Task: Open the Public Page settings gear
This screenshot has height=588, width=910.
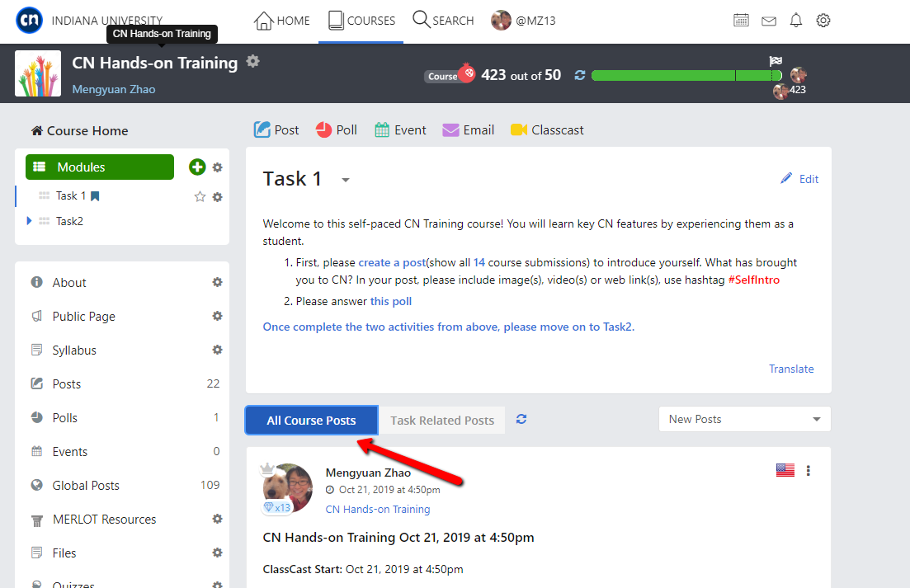Action: 218,316
